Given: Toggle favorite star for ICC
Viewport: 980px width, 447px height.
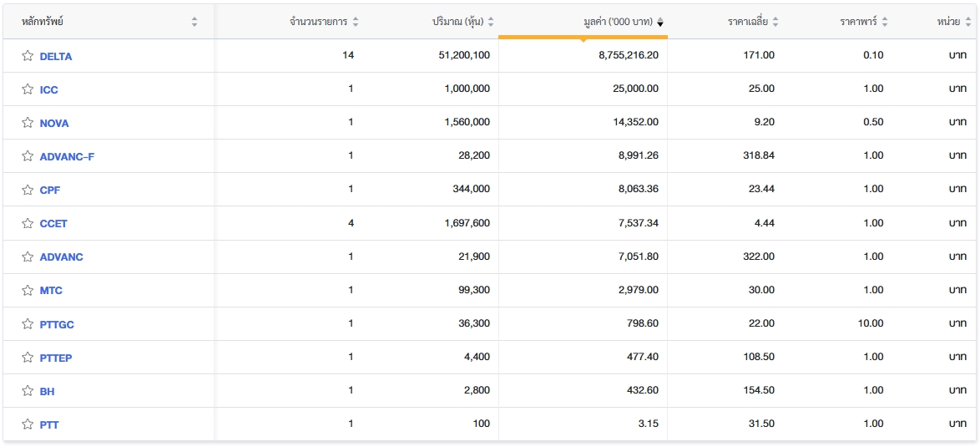Looking at the screenshot, I should tap(28, 89).
